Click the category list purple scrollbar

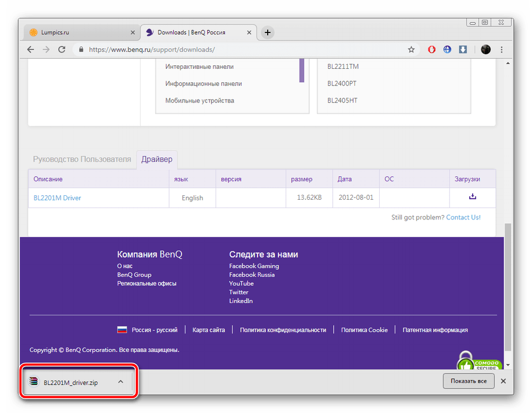302,70
